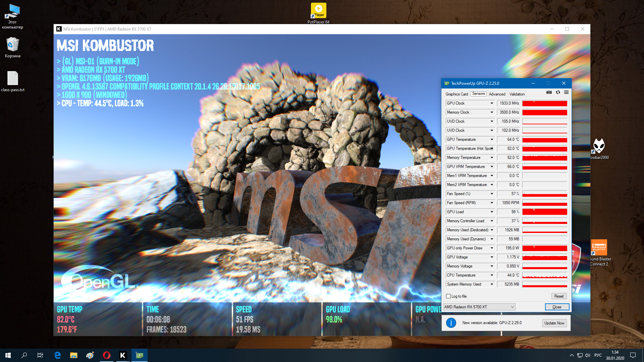644x362 pixels.
Task: Switch to Graphics Card tab
Action: tap(457, 94)
